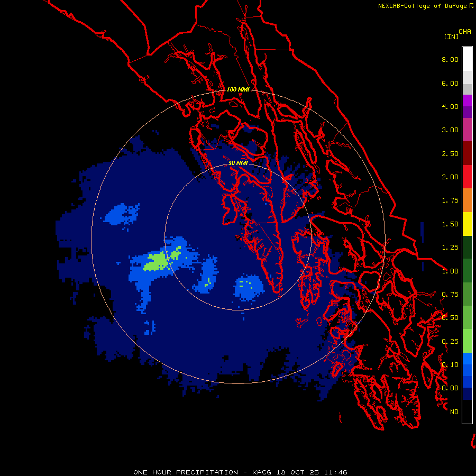
Task: Click the 0.00 legend value
Action: 450,388
